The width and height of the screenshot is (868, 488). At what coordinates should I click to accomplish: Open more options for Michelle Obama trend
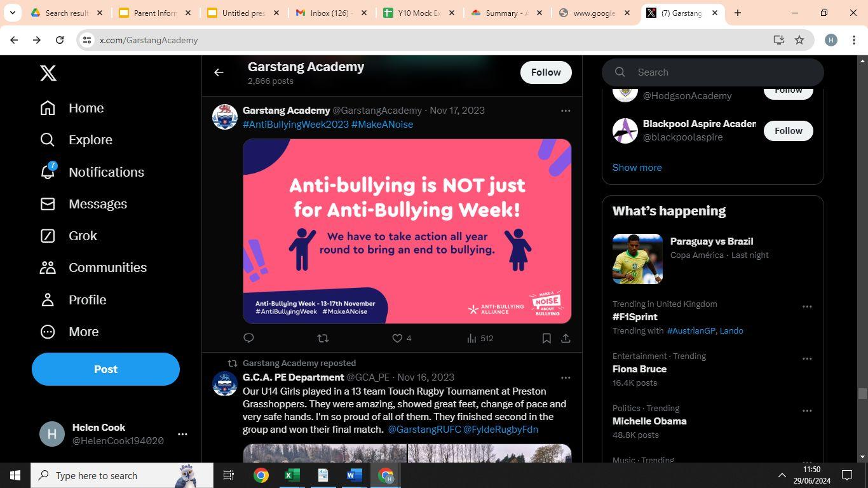coord(807,411)
